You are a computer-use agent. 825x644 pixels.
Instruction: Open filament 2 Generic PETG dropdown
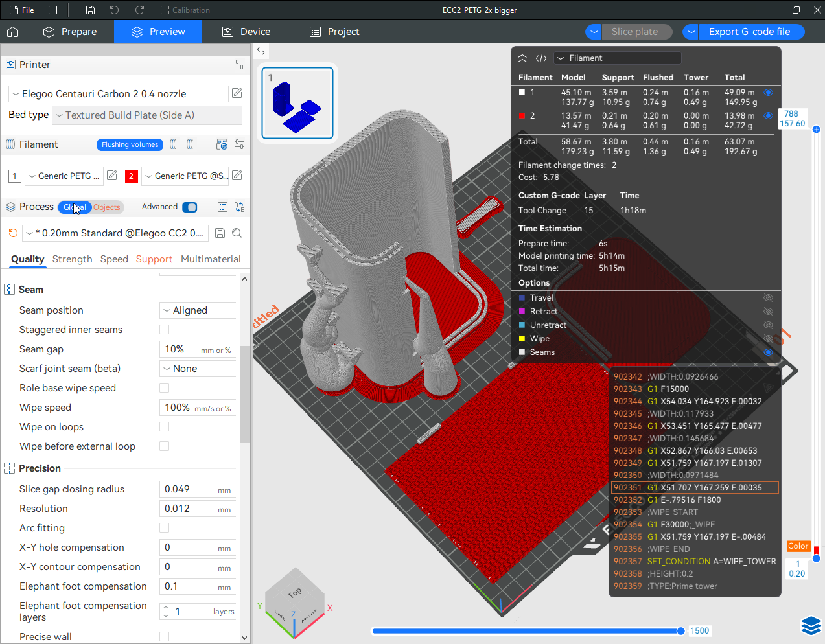pyautogui.click(x=185, y=176)
